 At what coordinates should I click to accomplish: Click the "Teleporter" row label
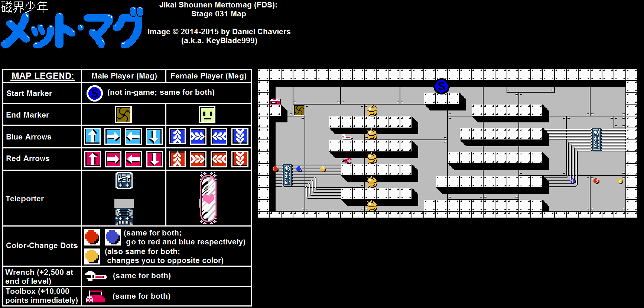click(x=25, y=199)
